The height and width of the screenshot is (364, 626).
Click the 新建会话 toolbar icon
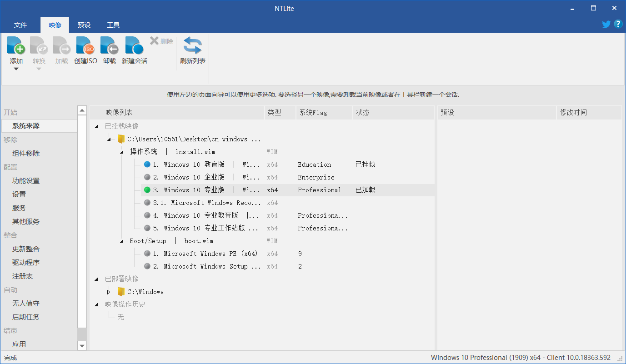(134, 45)
